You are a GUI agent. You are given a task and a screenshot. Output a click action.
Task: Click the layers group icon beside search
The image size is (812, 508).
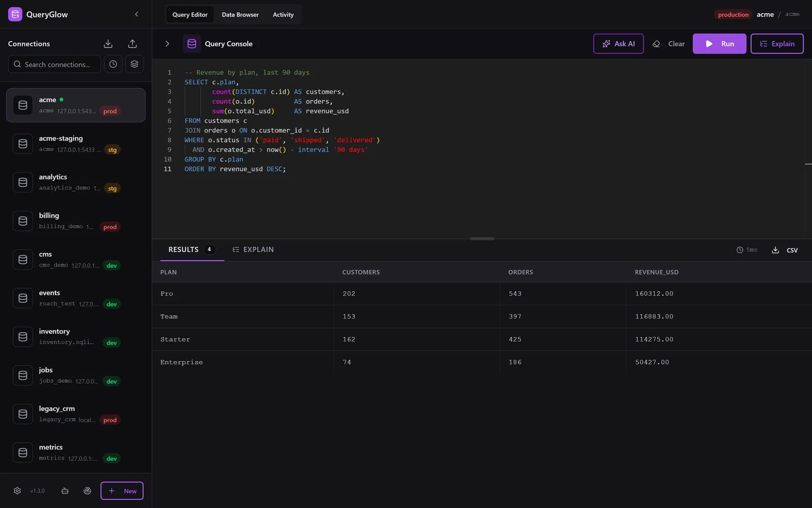click(134, 65)
